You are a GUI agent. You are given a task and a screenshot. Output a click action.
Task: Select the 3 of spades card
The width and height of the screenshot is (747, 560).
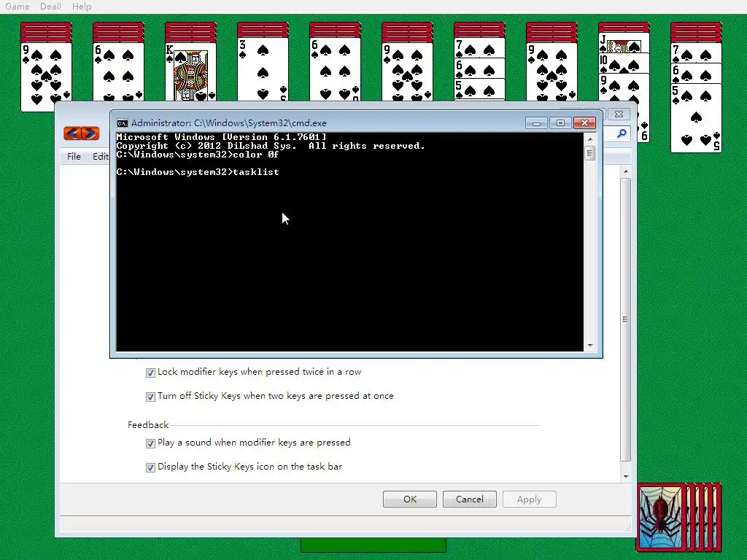pos(263,69)
